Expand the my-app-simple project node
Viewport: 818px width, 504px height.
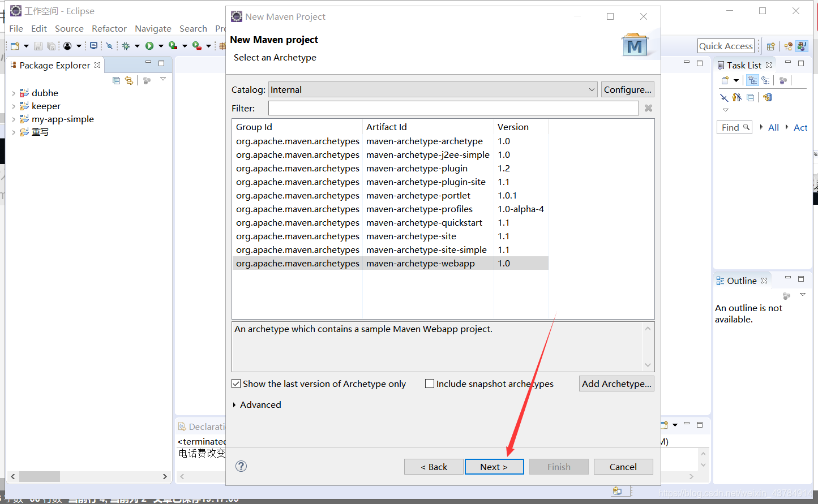14,119
